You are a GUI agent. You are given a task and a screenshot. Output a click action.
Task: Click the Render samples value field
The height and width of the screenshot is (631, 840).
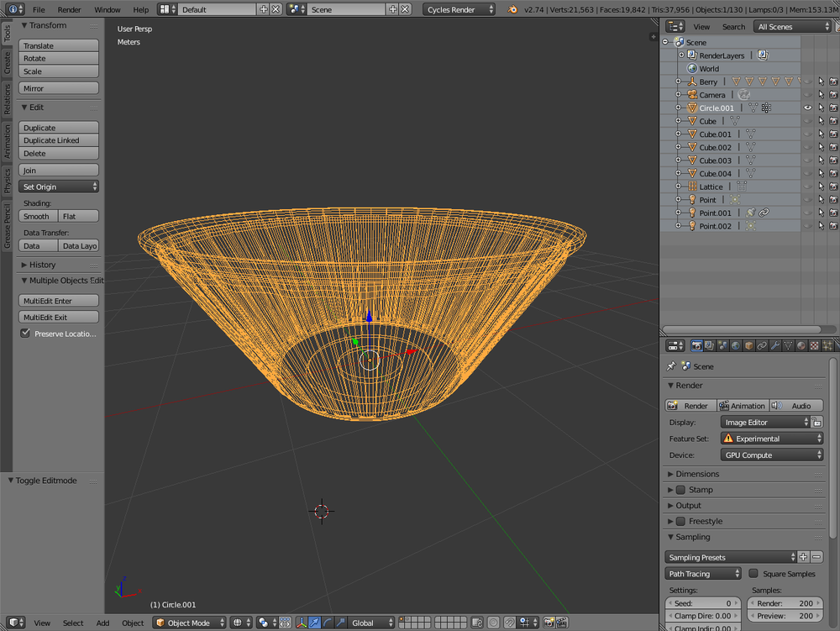(x=785, y=603)
